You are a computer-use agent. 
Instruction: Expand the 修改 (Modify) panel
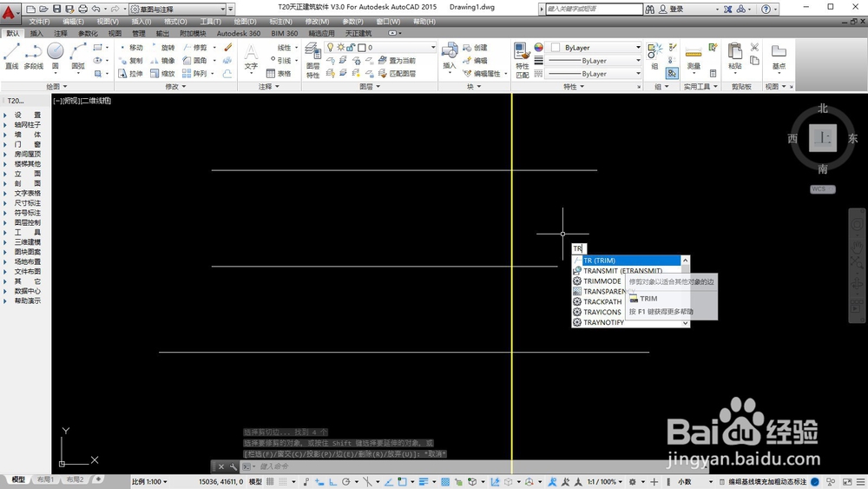coord(175,86)
